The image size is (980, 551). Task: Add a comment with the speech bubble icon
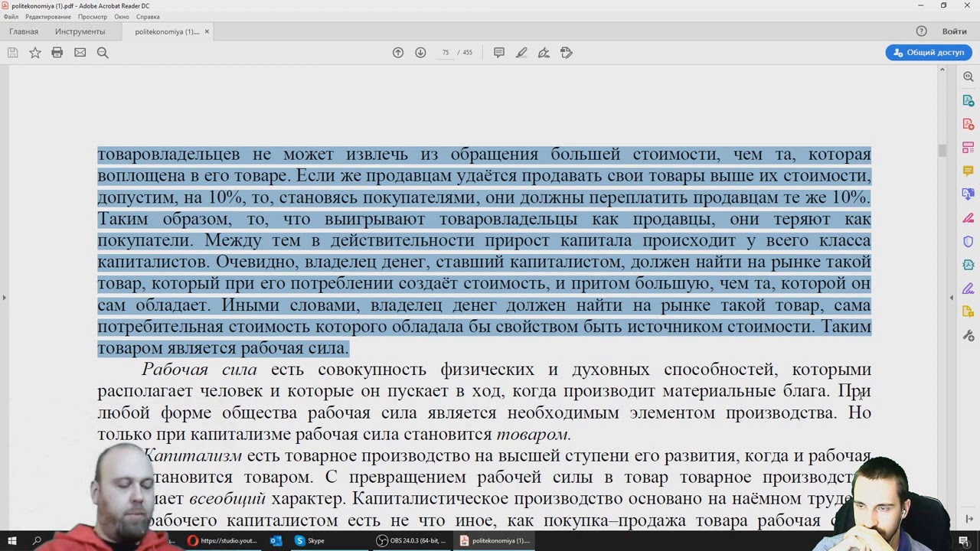pyautogui.click(x=499, y=53)
